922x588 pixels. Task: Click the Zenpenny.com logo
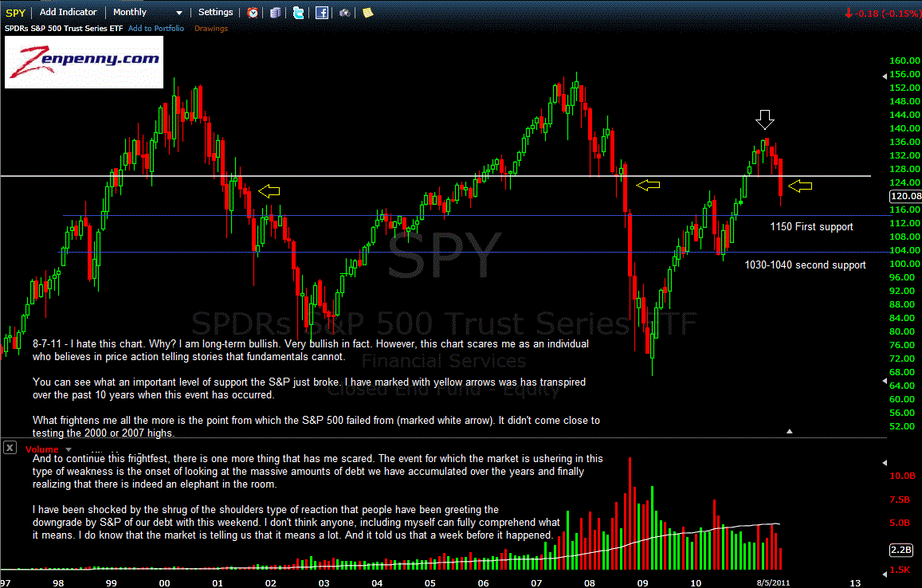coord(84,62)
